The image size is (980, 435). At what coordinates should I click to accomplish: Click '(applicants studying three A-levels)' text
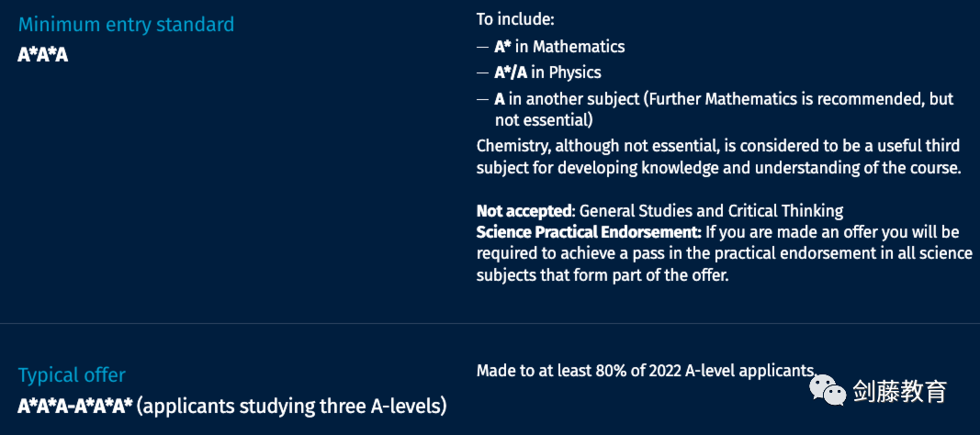click(x=292, y=405)
